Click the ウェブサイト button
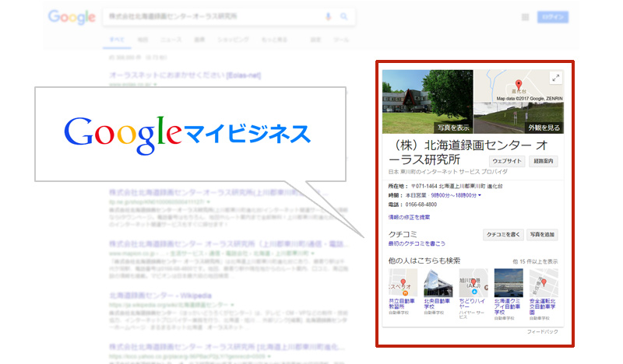This screenshot has width=623, height=364. pos(507,161)
